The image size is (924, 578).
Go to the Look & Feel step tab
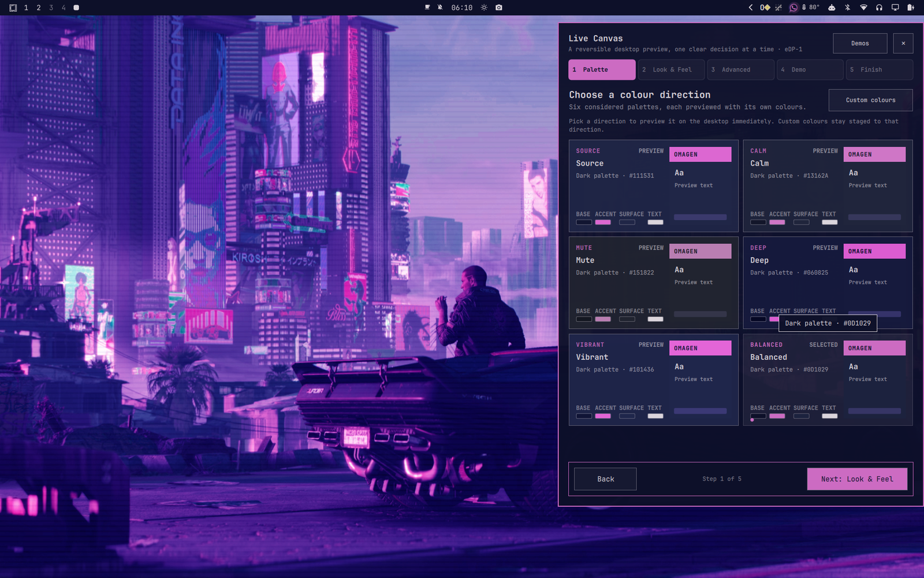pyautogui.click(x=671, y=69)
